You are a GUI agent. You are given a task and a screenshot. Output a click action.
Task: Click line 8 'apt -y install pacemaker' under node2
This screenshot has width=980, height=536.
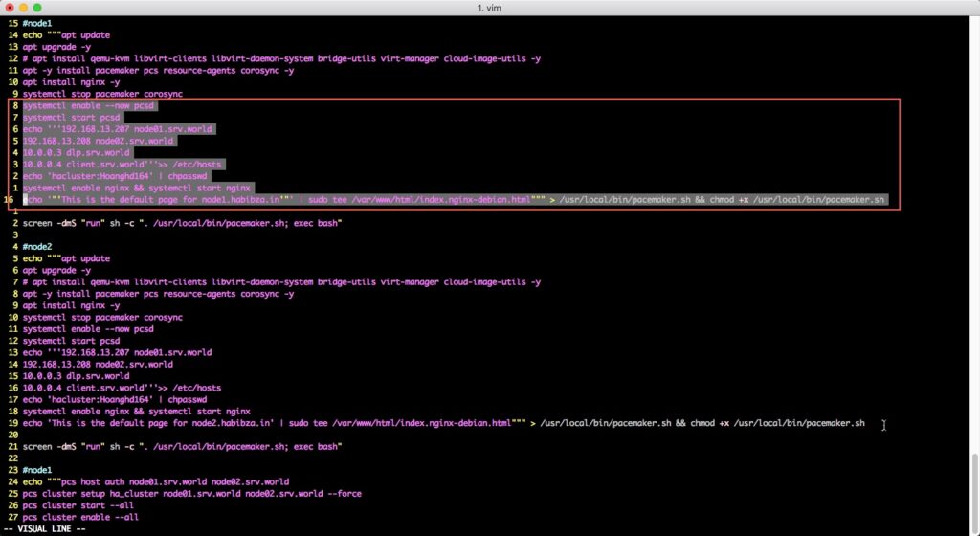pos(159,294)
